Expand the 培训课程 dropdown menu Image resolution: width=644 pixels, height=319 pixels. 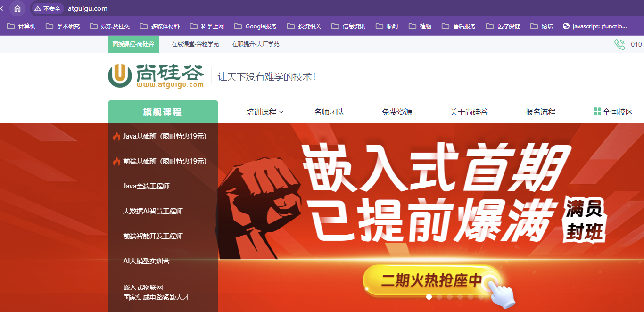pos(265,112)
